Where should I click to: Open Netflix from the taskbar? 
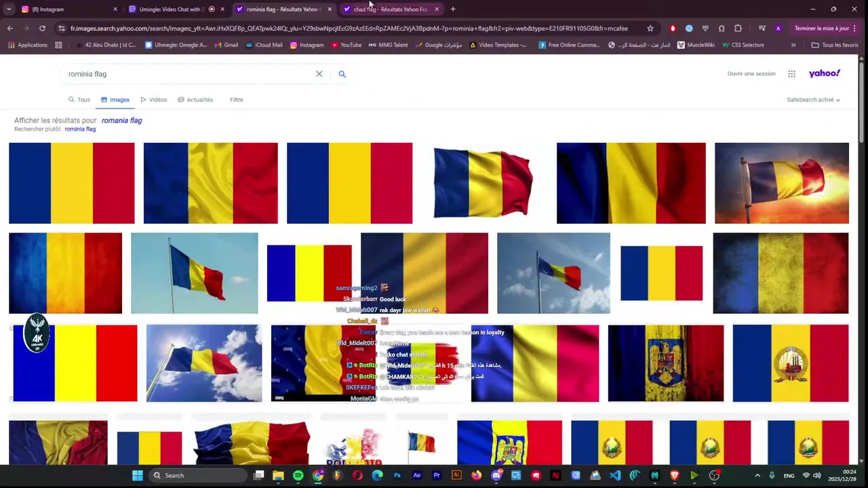click(556, 475)
